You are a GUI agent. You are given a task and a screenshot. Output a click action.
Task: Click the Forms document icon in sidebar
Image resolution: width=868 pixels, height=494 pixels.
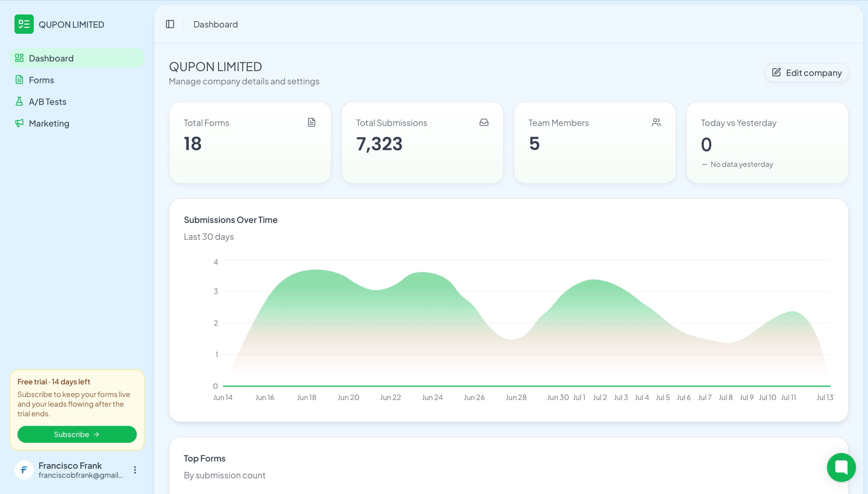[19, 80]
